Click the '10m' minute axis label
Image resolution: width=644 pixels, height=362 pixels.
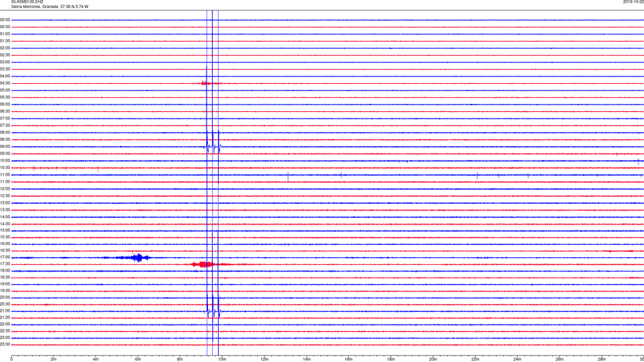pos(222,359)
